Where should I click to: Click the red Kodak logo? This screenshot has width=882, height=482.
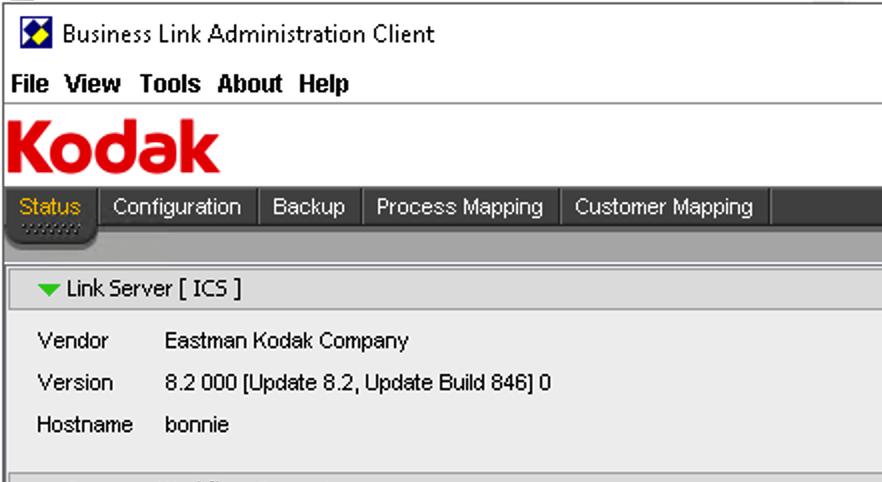[113, 146]
